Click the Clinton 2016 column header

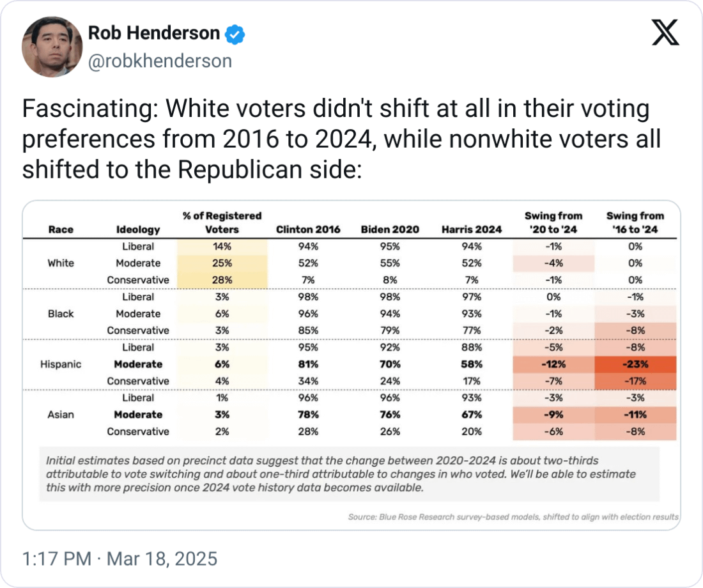[x=308, y=229]
